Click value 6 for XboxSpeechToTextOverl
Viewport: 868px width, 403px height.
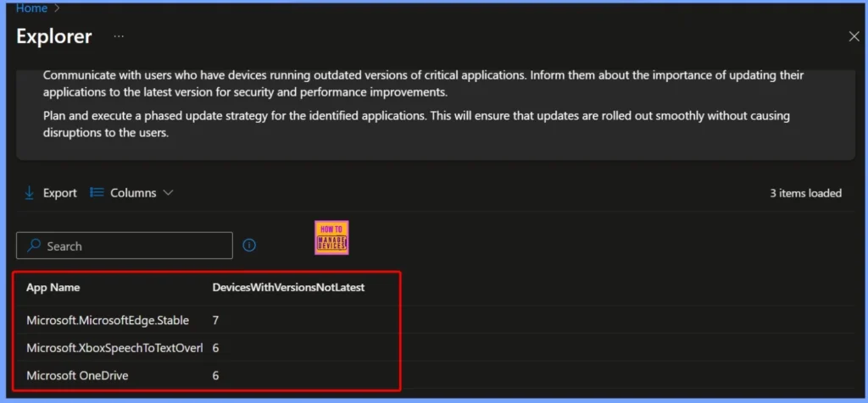coord(216,348)
